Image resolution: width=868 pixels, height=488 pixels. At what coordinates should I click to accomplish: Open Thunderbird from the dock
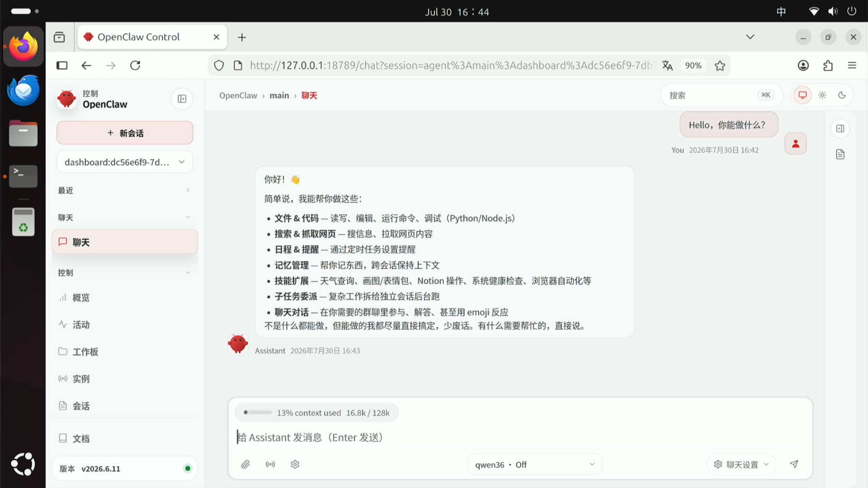[23, 90]
